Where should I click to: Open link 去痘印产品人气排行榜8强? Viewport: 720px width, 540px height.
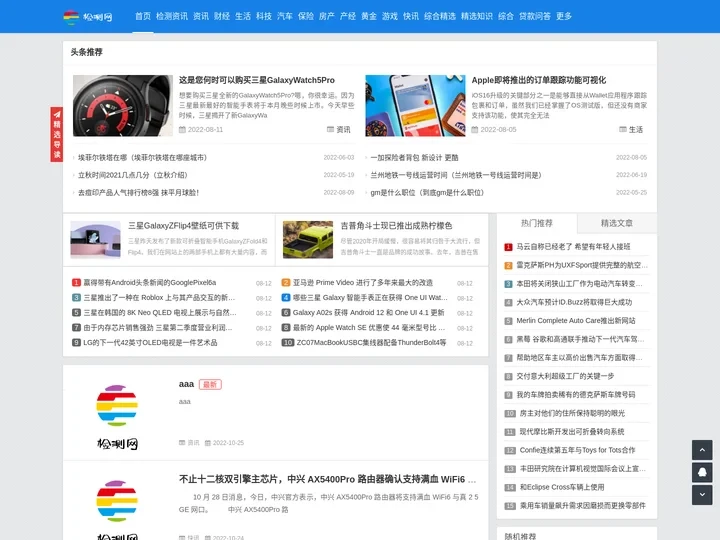(x=138, y=192)
